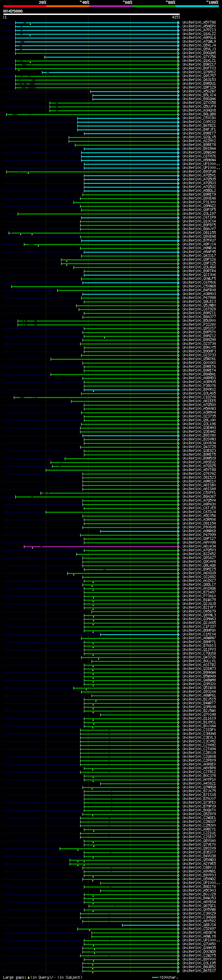
Task: Select hit UniRef100_A7PZI3
Action: tap(199, 30)
